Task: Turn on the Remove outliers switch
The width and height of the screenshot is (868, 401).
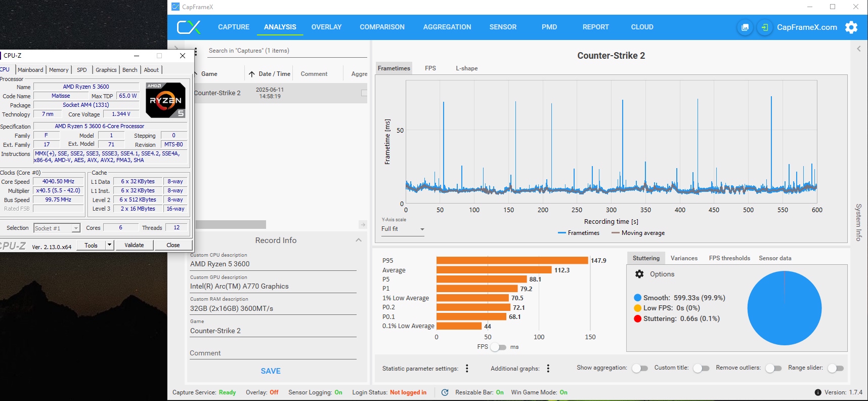Action: pyautogui.click(x=773, y=368)
